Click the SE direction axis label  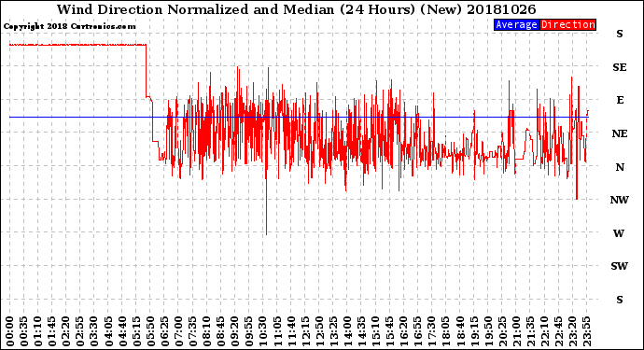tap(620, 67)
